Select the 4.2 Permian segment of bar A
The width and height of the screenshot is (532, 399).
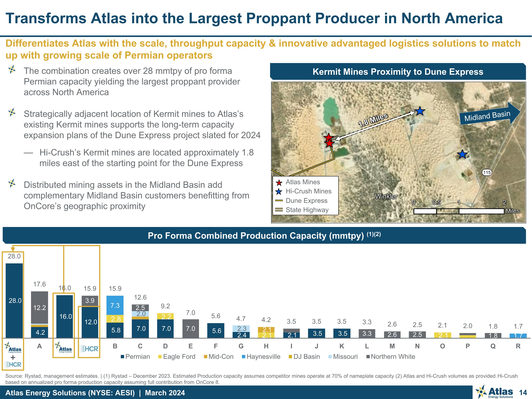tap(39, 332)
